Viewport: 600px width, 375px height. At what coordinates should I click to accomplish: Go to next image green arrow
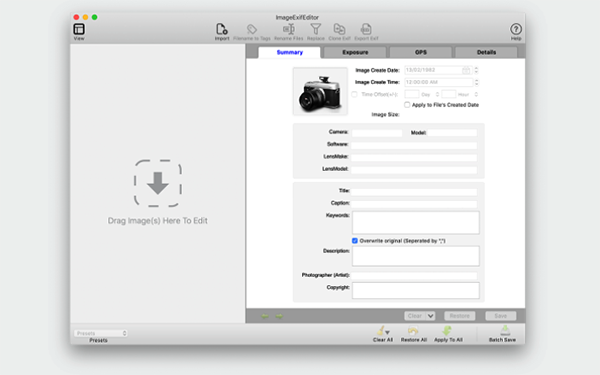coord(279,316)
